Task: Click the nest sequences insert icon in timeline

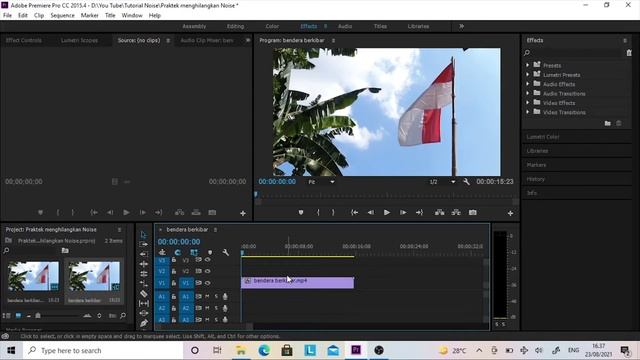Action: [x=162, y=253]
